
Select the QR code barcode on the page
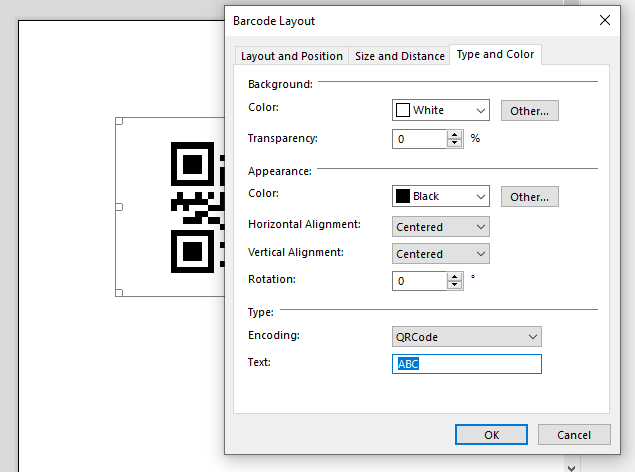197,207
